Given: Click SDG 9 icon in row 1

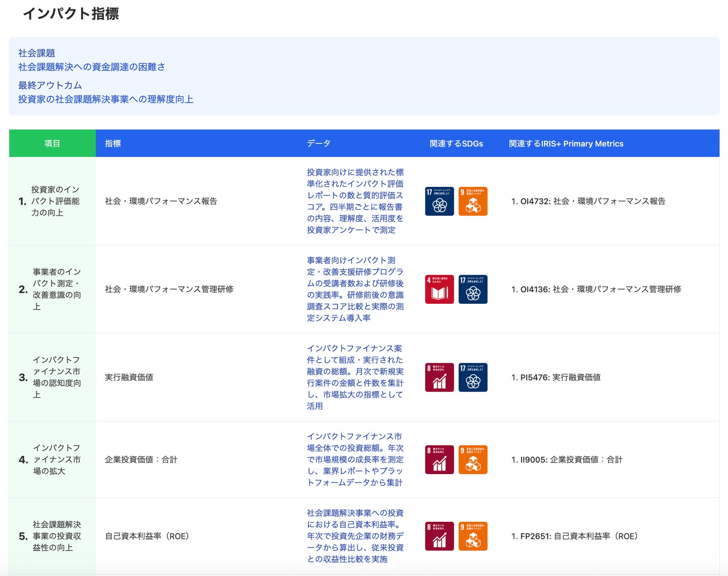Looking at the screenshot, I should (473, 201).
